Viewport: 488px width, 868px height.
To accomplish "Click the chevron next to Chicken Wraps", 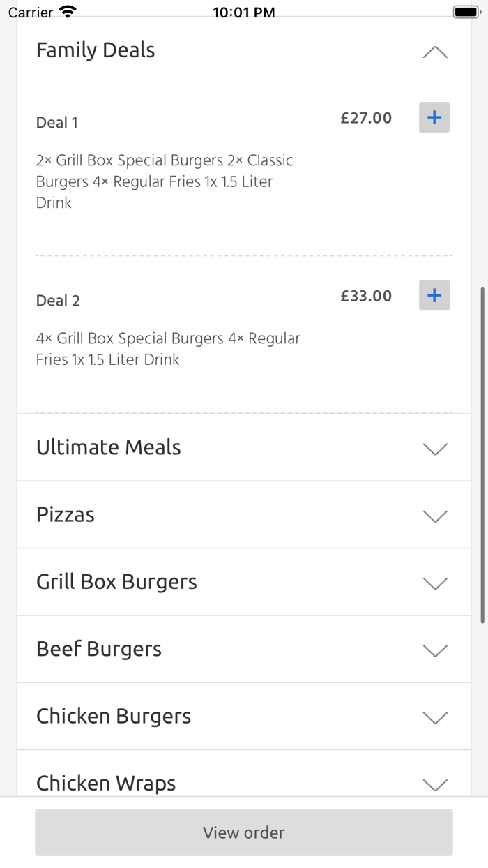I will tap(434, 785).
